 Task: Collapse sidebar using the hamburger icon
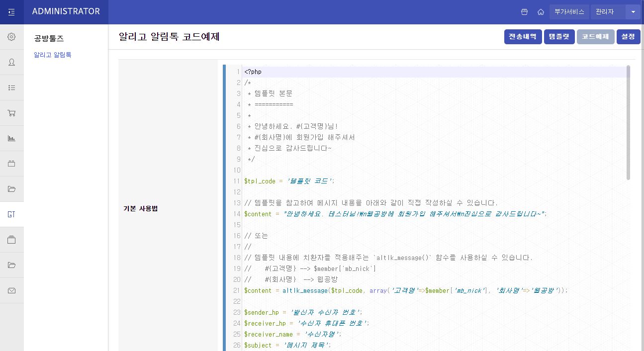pyautogui.click(x=11, y=11)
